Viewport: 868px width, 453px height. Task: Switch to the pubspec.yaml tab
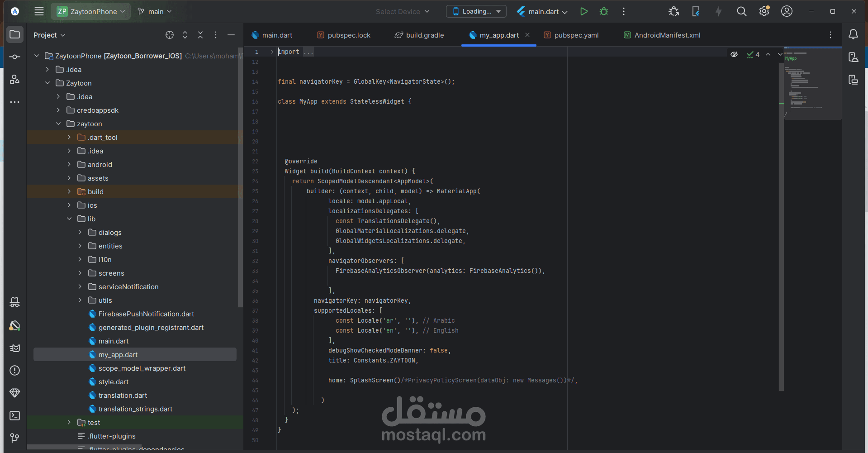coord(571,35)
